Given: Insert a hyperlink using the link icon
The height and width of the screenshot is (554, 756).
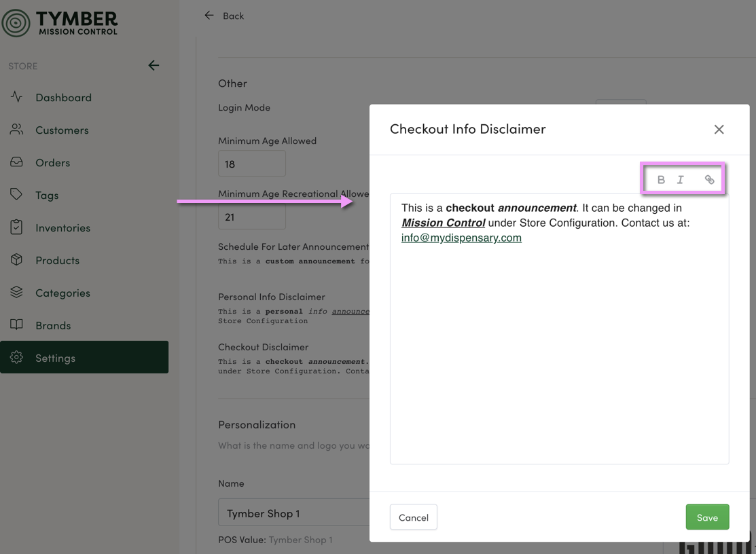Looking at the screenshot, I should pos(709,180).
